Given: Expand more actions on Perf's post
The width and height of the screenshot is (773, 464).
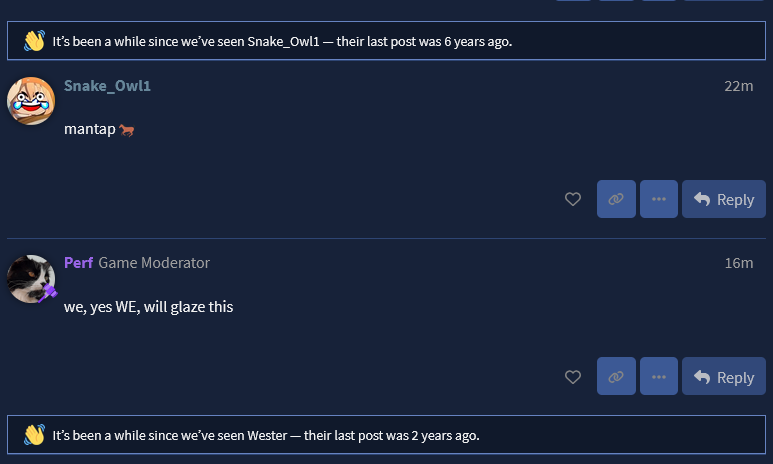Looking at the screenshot, I should pos(659,377).
